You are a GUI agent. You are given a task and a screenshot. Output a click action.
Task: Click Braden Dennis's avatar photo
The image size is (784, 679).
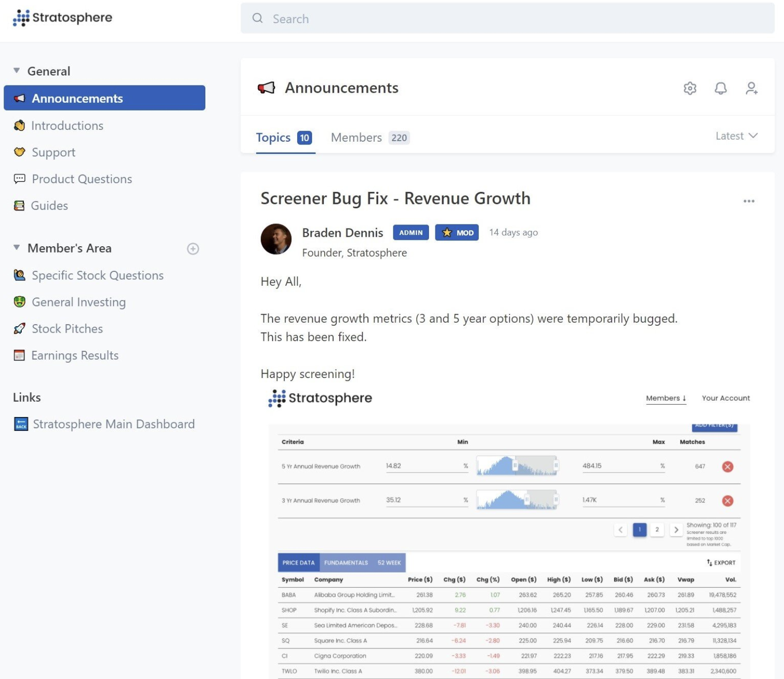(x=276, y=239)
